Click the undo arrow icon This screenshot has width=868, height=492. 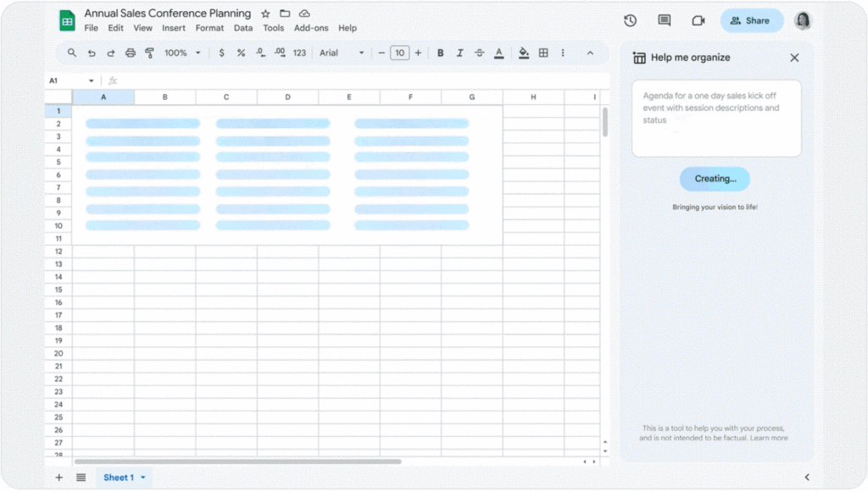[x=92, y=53]
